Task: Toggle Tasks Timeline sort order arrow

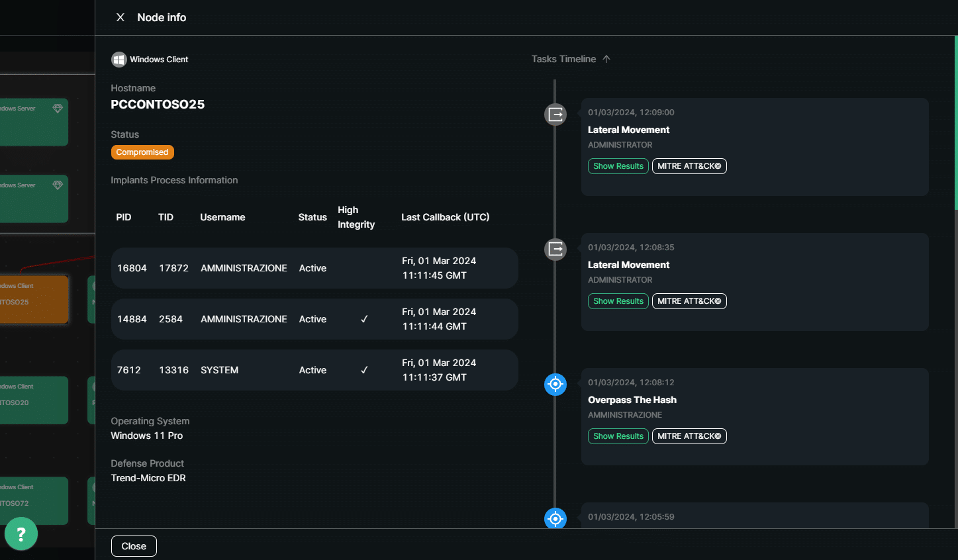Action: pos(606,59)
